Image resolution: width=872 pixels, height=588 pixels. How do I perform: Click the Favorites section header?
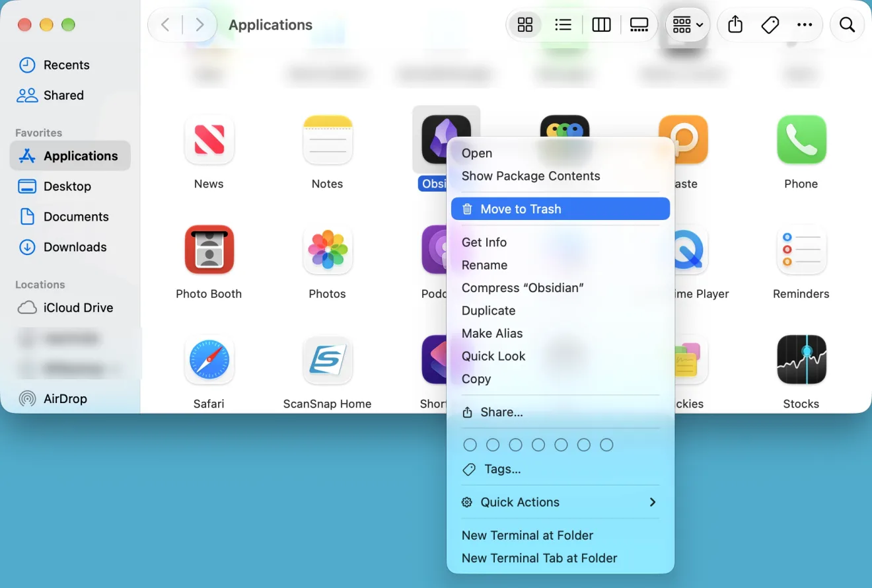(x=38, y=133)
